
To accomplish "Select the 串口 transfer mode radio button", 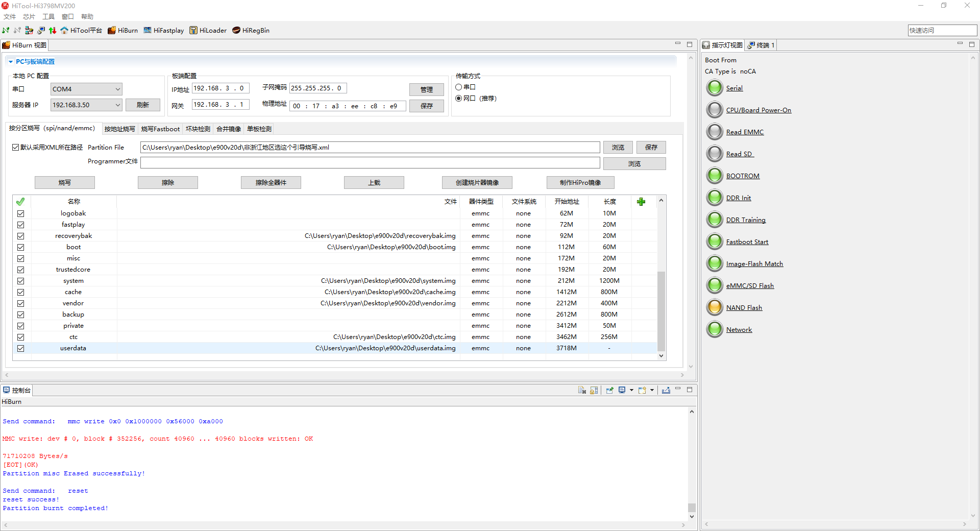I will pos(459,87).
